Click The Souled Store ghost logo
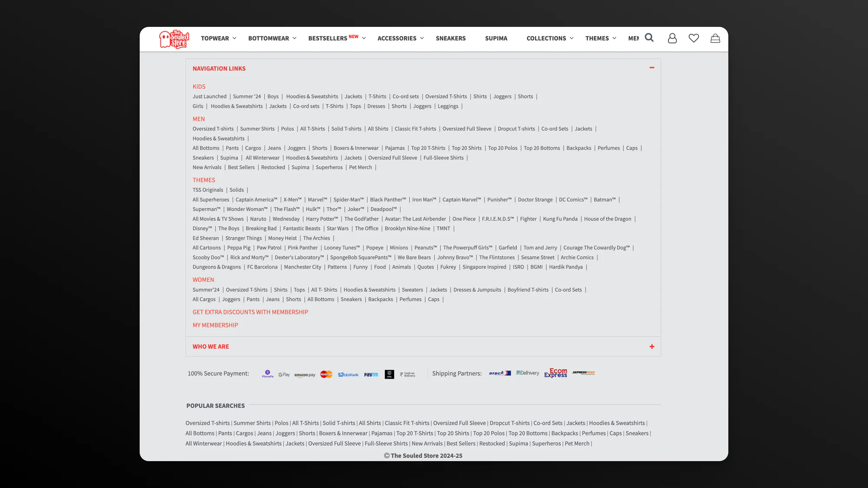The width and height of the screenshot is (868, 488). tap(174, 39)
